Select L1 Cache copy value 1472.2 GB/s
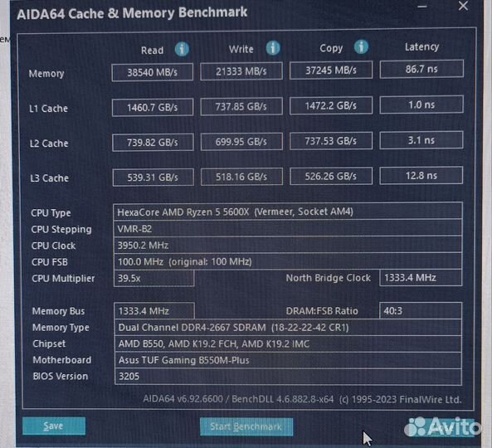 pos(331,105)
